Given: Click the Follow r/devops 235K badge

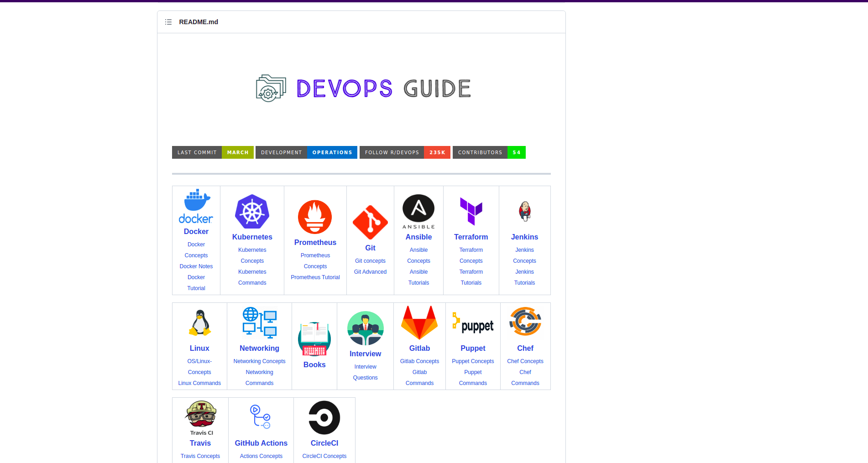Looking at the screenshot, I should (405, 152).
